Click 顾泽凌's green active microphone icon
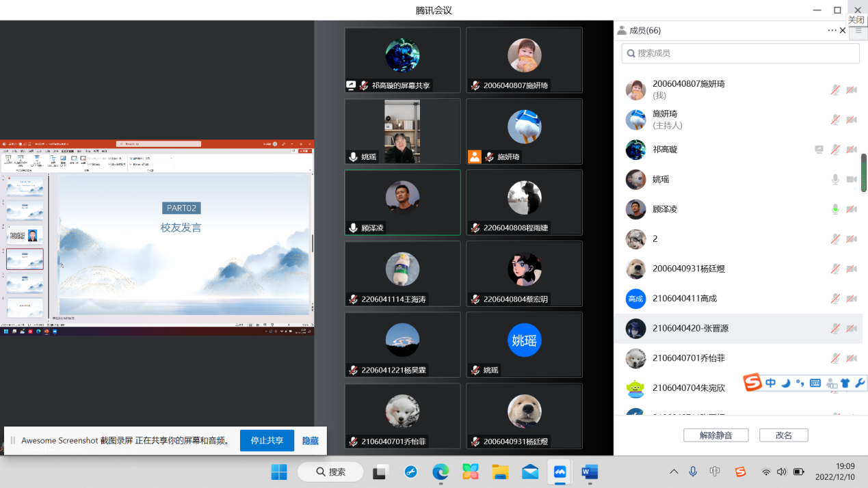The height and width of the screenshot is (488, 868). point(835,209)
